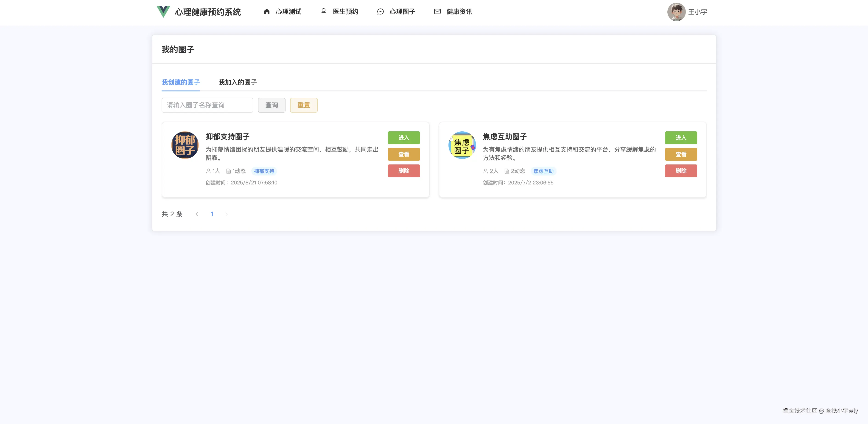Click the circle name search input field
The height and width of the screenshot is (424, 868).
click(x=207, y=105)
